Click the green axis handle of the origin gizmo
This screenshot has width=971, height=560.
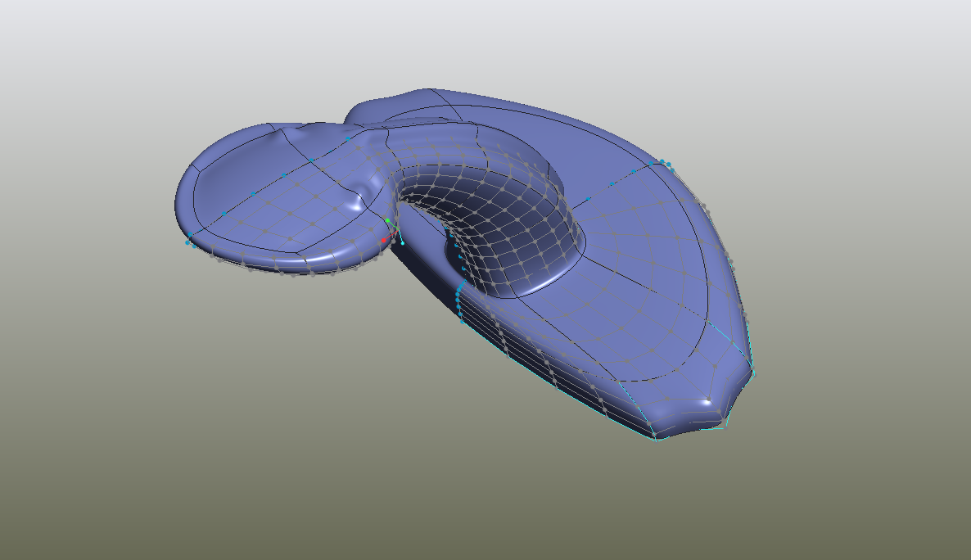click(388, 221)
